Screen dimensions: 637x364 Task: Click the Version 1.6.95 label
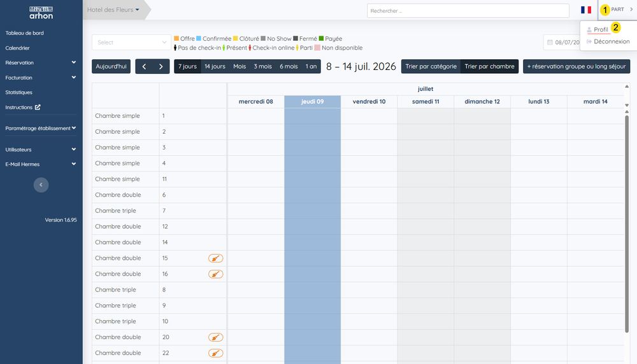click(x=61, y=220)
